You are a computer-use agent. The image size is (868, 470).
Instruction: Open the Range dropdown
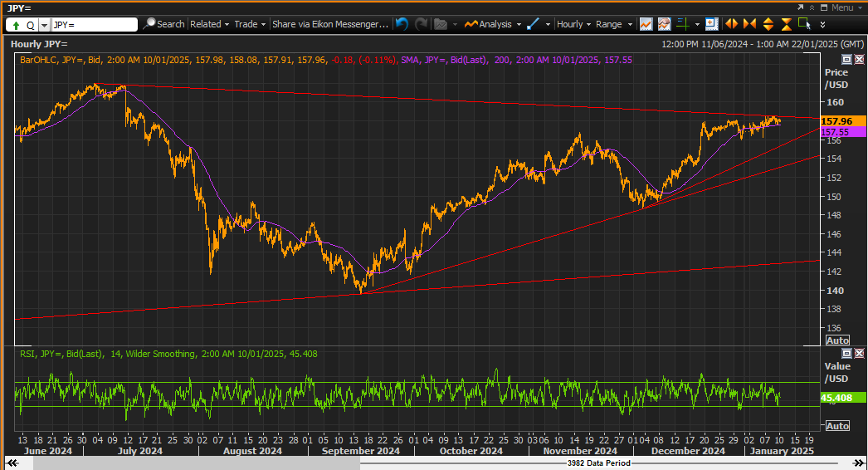tap(613, 24)
